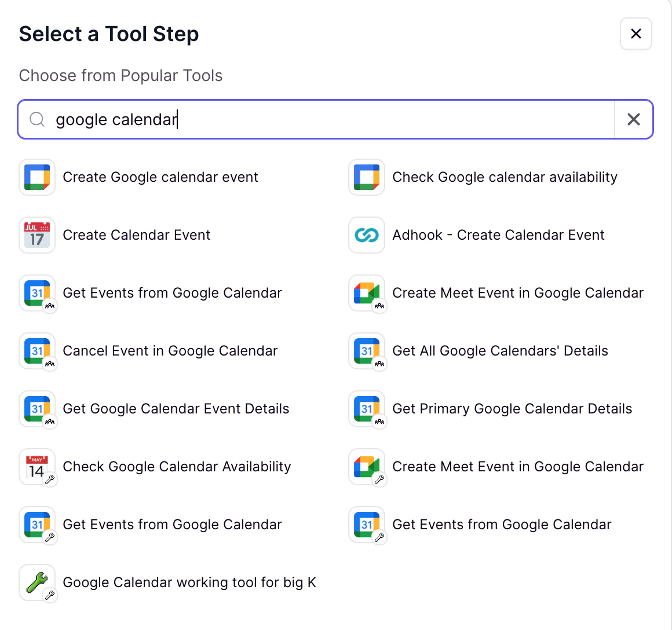The height and width of the screenshot is (630, 672).
Task: Choose Google Calendar working tool for big K
Action: (189, 583)
